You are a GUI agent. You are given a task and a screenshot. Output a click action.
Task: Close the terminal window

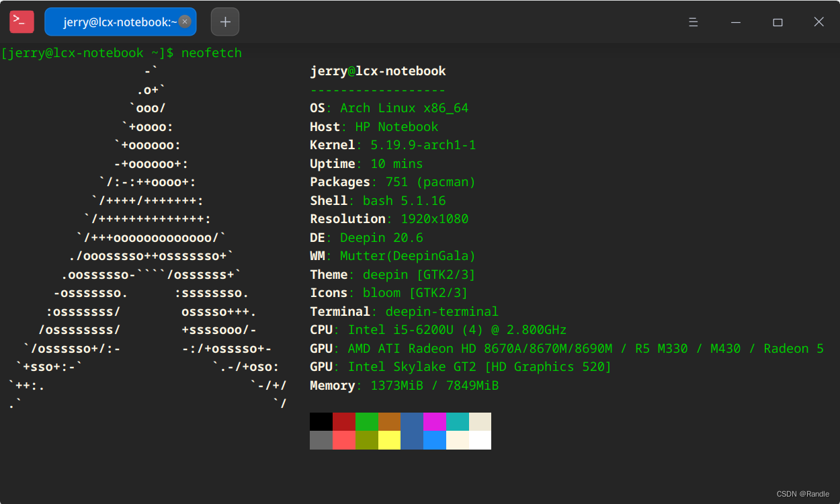(818, 22)
